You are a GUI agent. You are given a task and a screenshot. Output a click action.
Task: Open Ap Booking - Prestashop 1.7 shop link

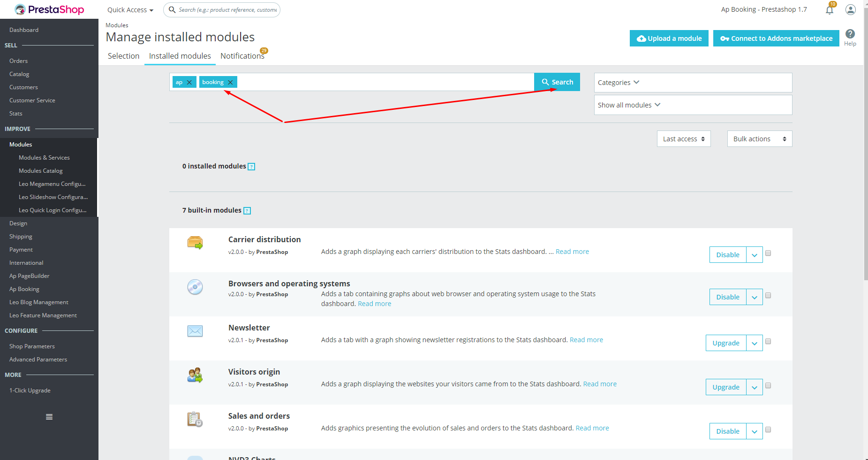pos(764,9)
